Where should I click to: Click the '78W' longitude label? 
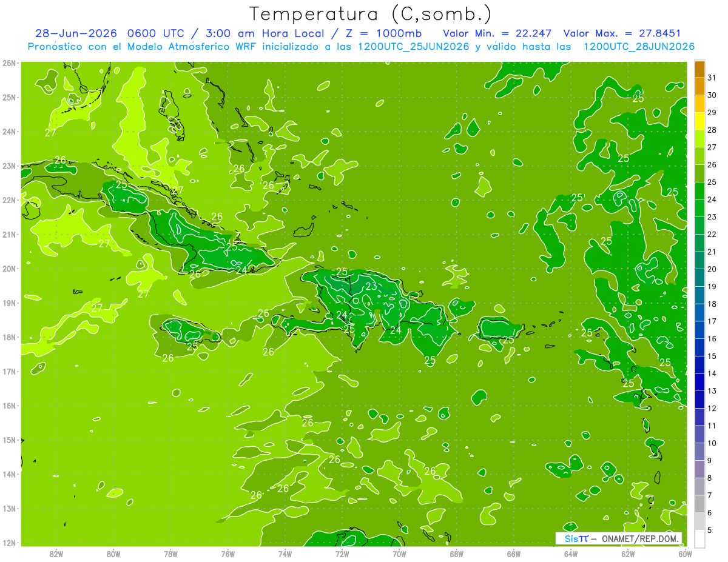pos(170,554)
